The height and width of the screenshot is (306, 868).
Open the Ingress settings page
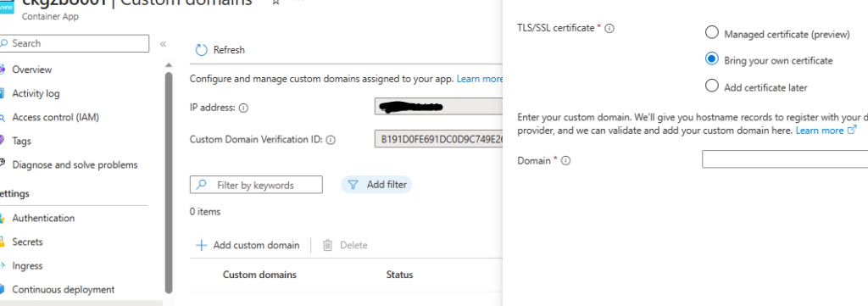tap(27, 265)
